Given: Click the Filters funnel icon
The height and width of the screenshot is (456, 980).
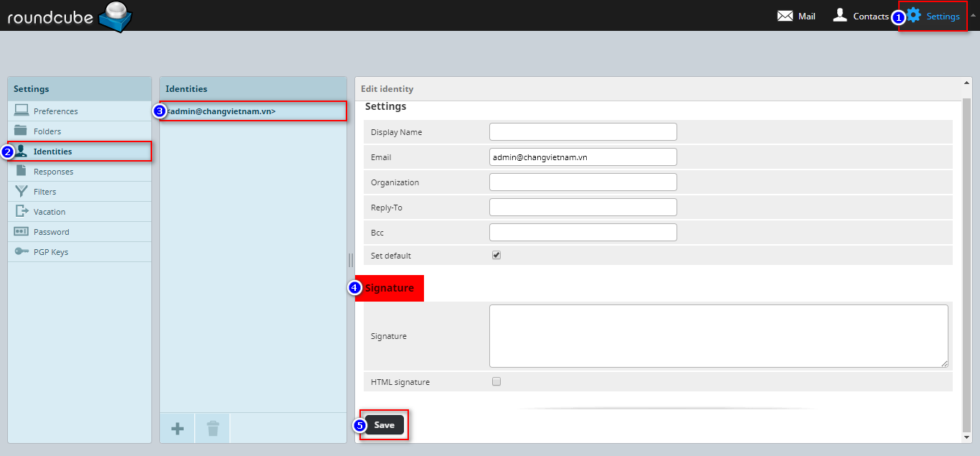Looking at the screenshot, I should coord(22,192).
